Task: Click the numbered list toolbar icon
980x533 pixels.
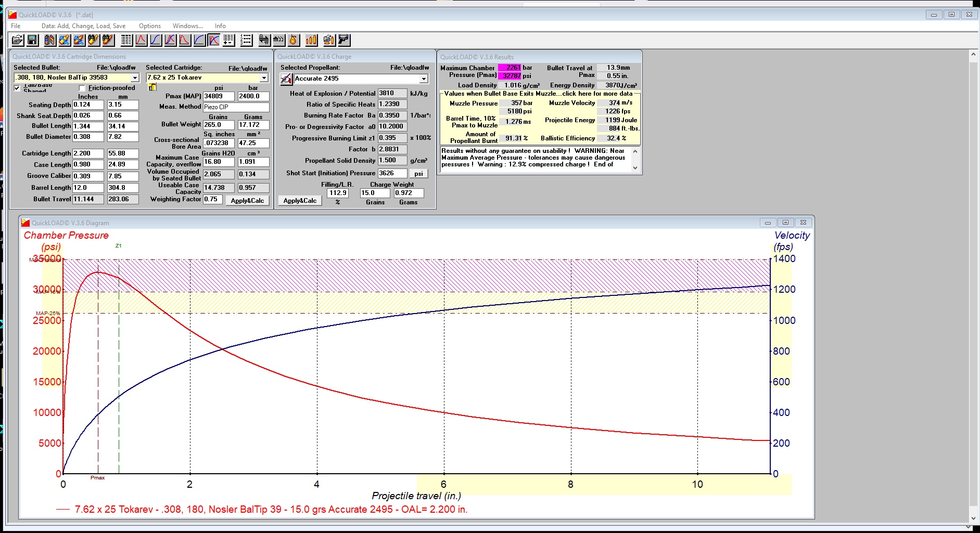Action: (246, 40)
